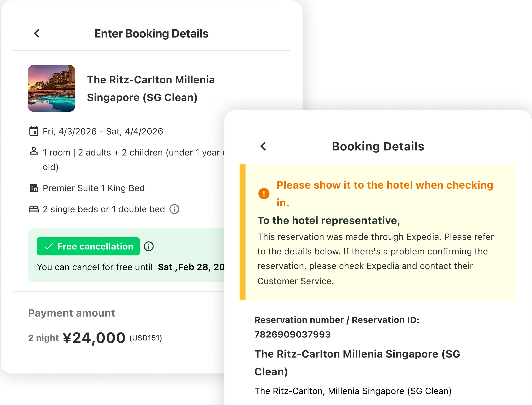Click 'Please show it to the hotel' notice
Viewport: 532px width, 405px height.
pyautogui.click(x=385, y=194)
